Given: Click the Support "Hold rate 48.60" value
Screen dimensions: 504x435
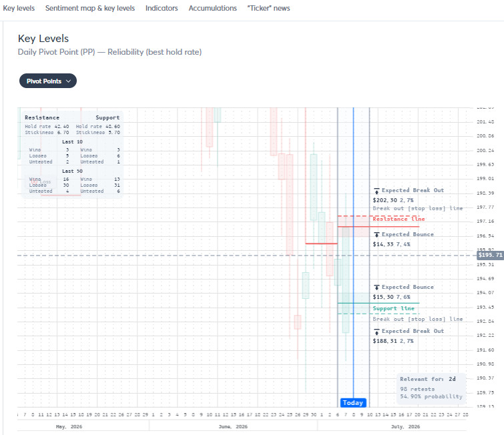Looking at the screenshot, I should click(x=98, y=127).
